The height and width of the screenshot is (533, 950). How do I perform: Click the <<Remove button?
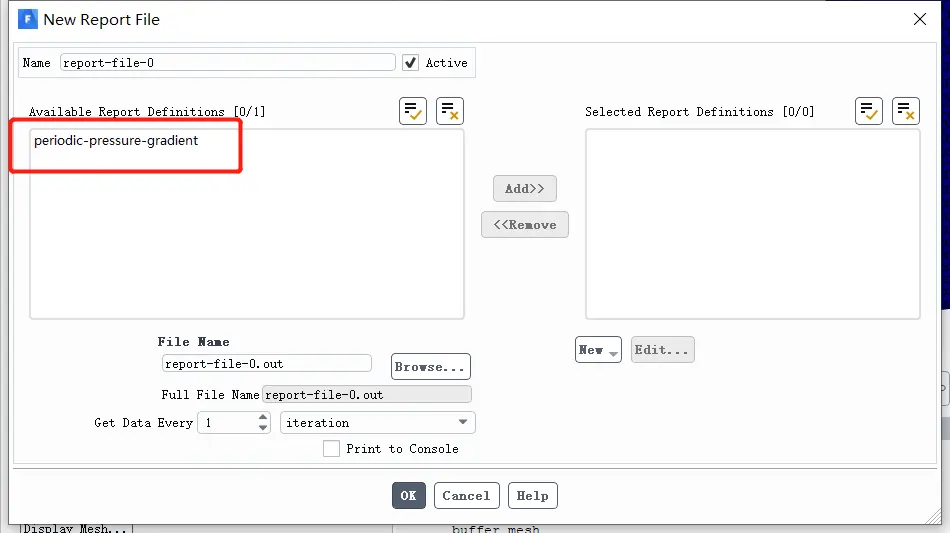[525, 225]
